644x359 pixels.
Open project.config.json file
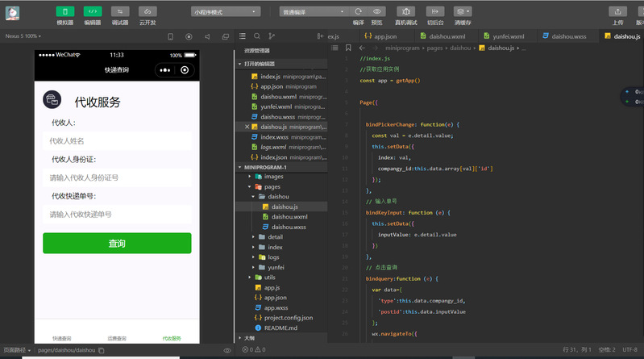pyautogui.click(x=281, y=318)
